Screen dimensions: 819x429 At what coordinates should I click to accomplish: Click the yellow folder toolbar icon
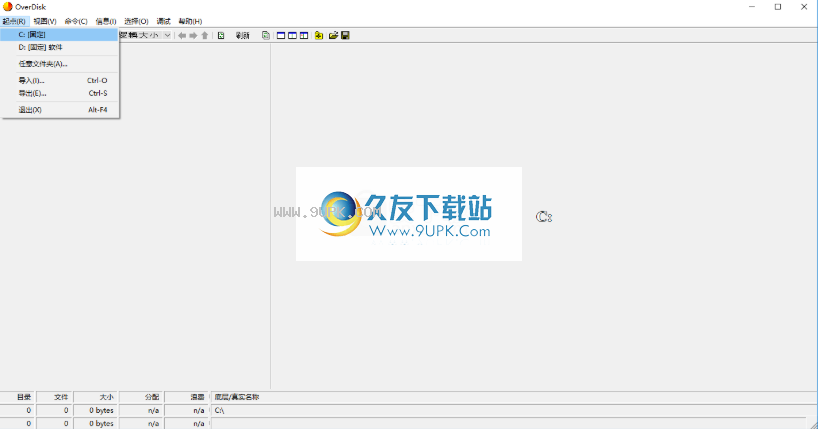click(319, 36)
